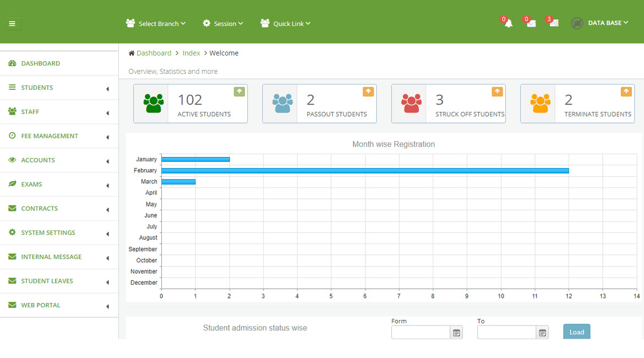Screen dimensions: 644x358
Task: Go to the Dashboard breadcrumb link
Action: [x=154, y=53]
